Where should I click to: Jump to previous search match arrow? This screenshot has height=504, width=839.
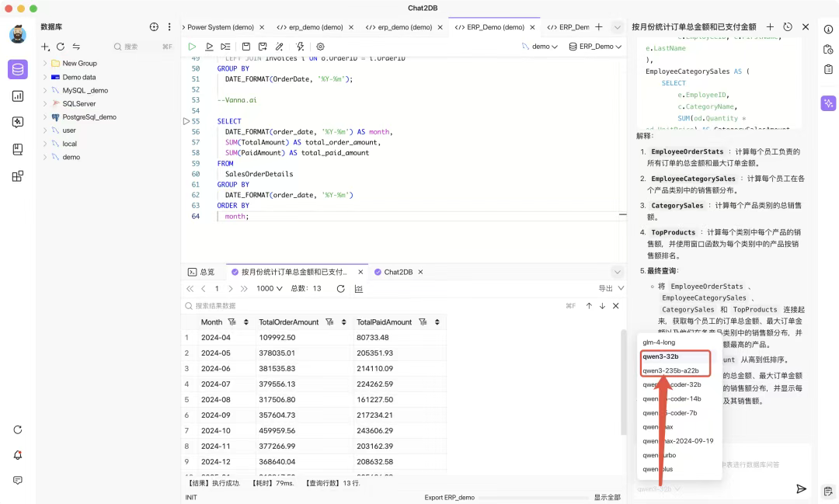pyautogui.click(x=589, y=306)
